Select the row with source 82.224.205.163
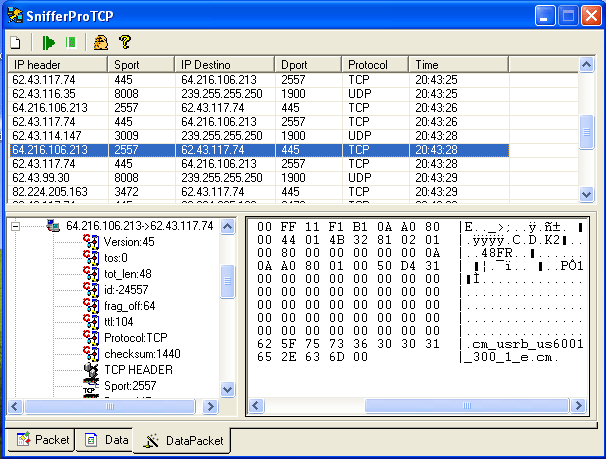The width and height of the screenshot is (606, 459). click(x=50, y=191)
